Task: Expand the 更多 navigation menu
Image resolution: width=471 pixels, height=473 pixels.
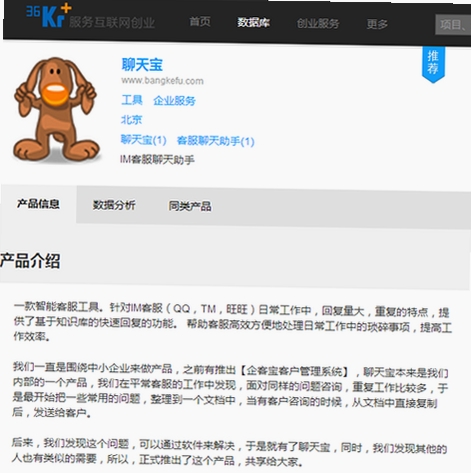Action: (x=377, y=24)
